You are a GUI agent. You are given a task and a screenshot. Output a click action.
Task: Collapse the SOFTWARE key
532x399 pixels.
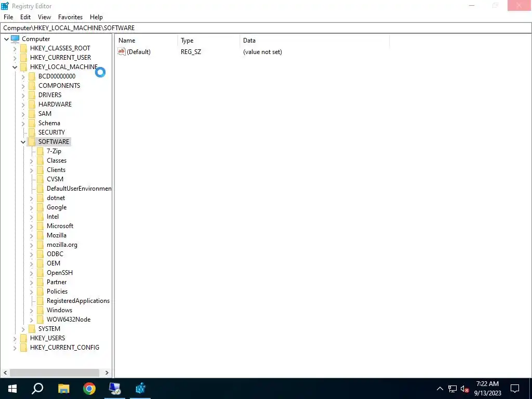[x=23, y=142]
